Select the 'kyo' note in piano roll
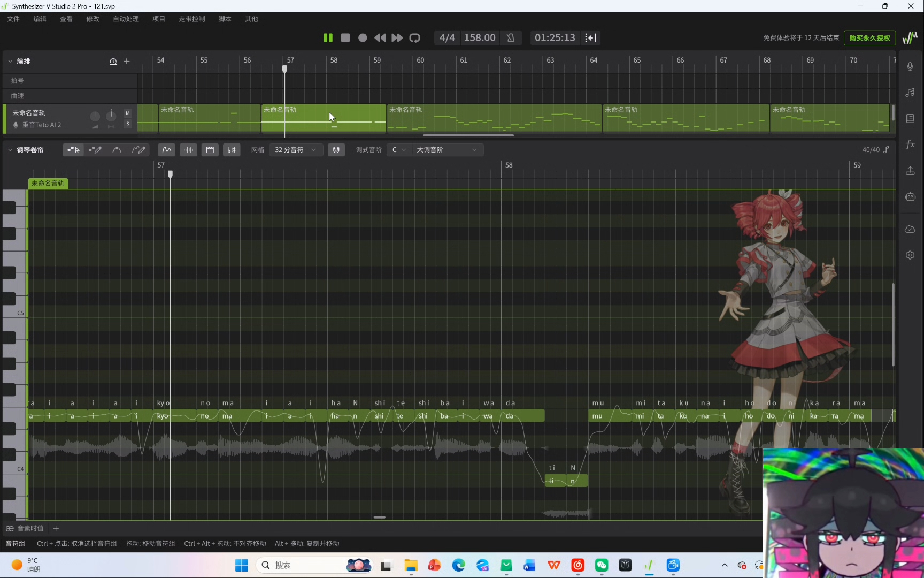This screenshot has height=578, width=924. click(174, 416)
